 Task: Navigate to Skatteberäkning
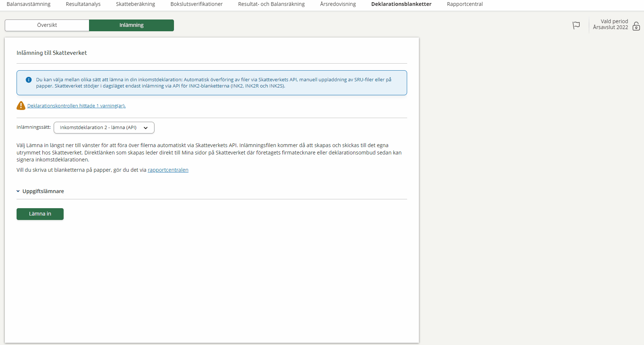135,4
